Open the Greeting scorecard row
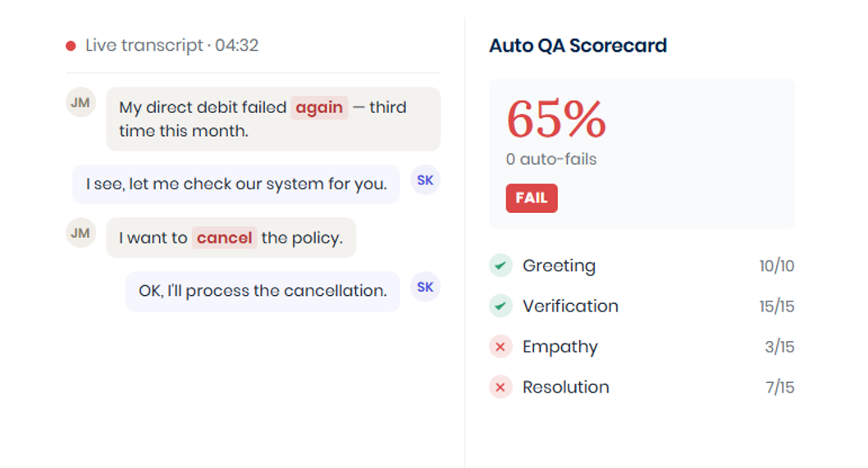 [x=642, y=266]
